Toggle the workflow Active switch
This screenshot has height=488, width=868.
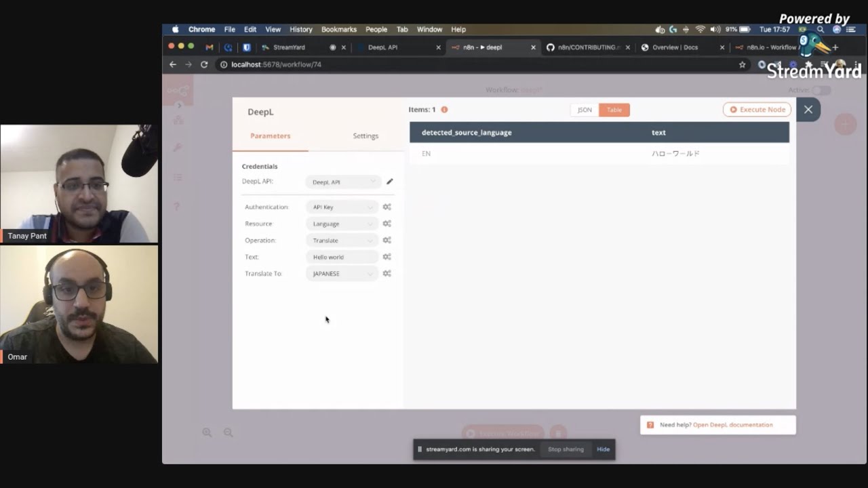tap(823, 89)
